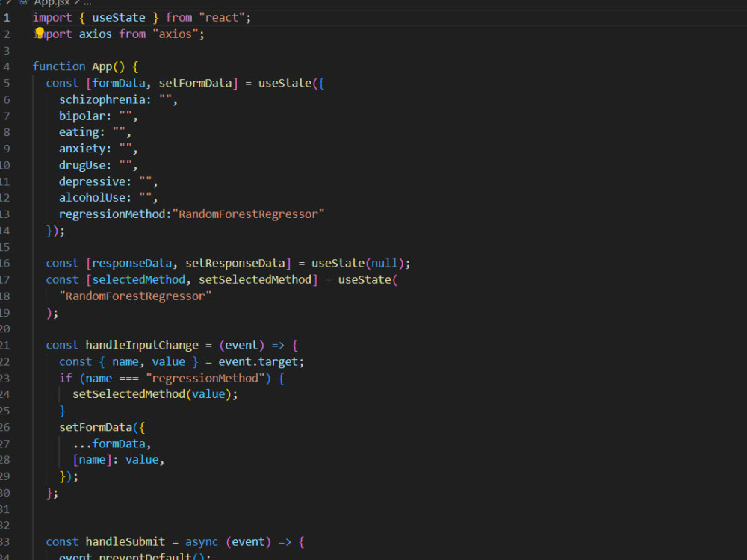Click the "regressionMethod" key on line 13

pyautogui.click(x=112, y=214)
